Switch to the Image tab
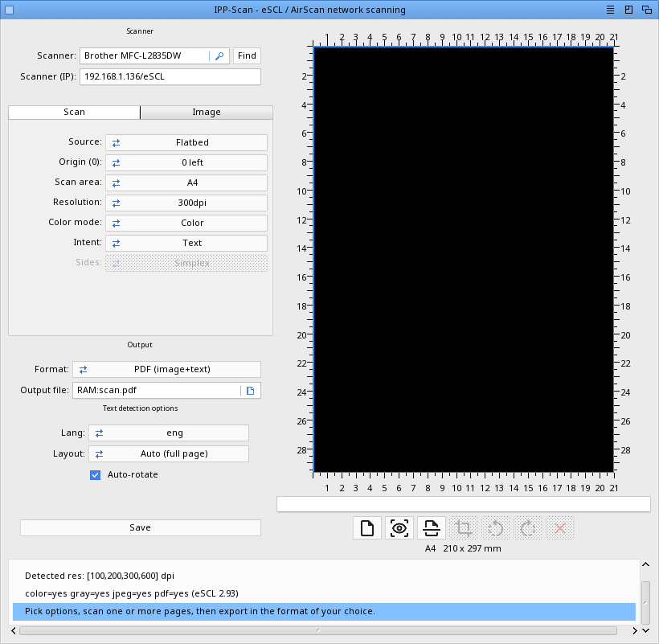659x644 pixels. [207, 113]
